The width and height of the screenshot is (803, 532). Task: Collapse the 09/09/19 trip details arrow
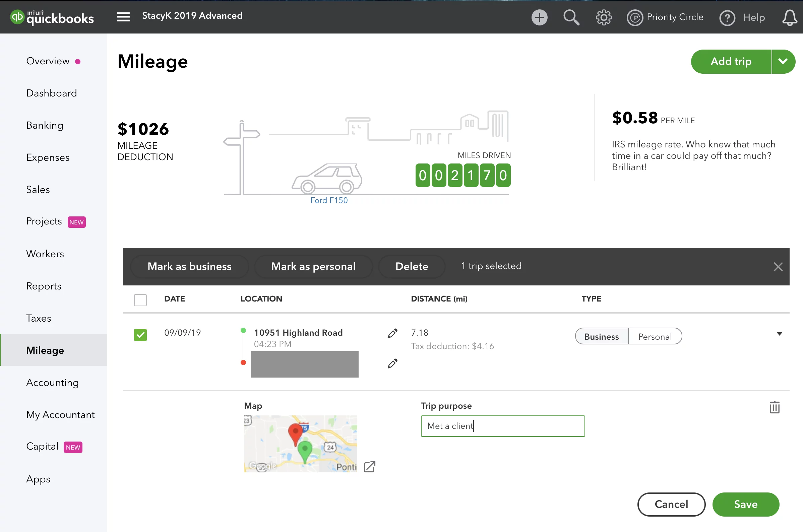point(779,334)
